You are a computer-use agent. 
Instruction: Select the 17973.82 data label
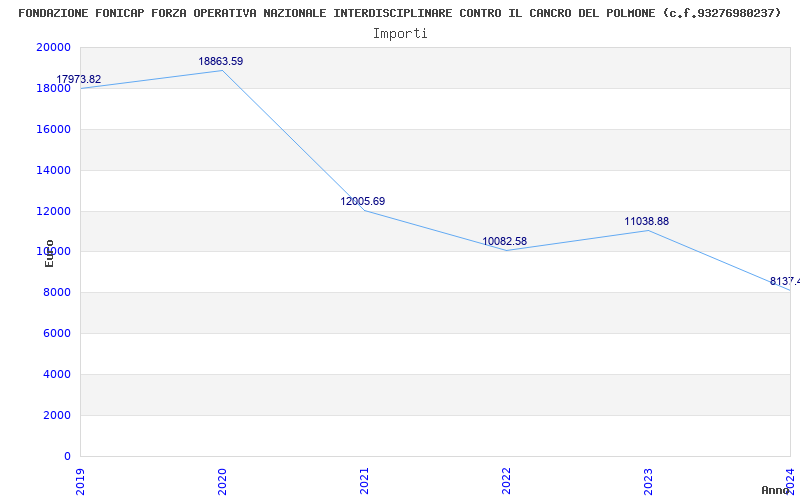[79, 80]
